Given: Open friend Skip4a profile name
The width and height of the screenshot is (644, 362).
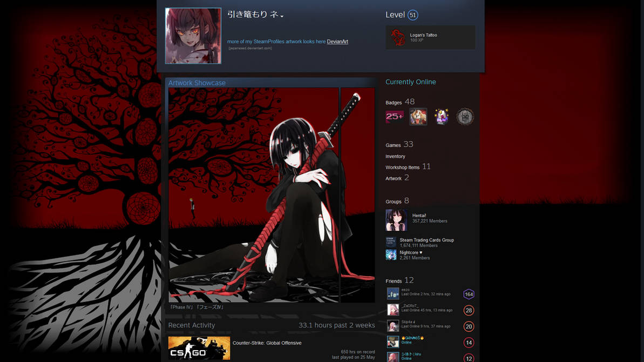Looking at the screenshot, I should 408,321.
